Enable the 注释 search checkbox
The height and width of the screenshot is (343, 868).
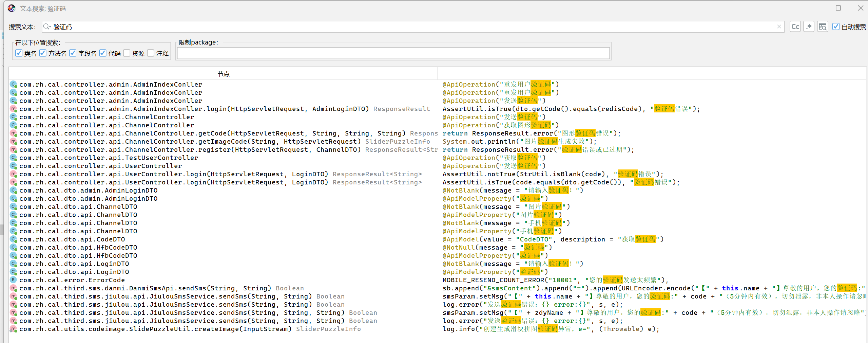pos(151,53)
